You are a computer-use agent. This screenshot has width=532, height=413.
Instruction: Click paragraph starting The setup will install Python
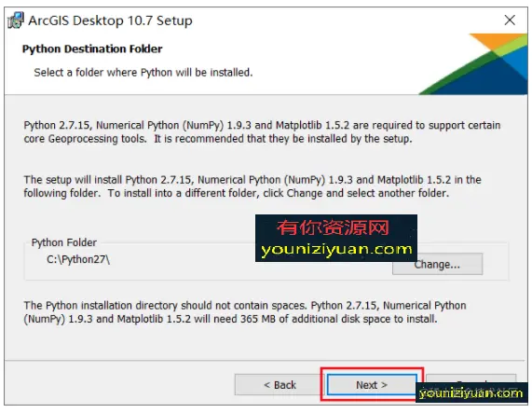252,186
